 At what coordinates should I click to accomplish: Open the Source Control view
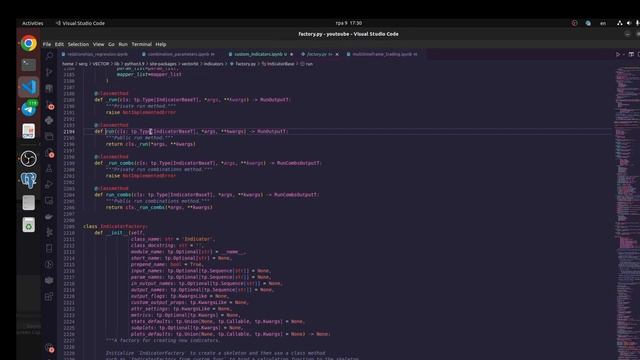[49, 72]
